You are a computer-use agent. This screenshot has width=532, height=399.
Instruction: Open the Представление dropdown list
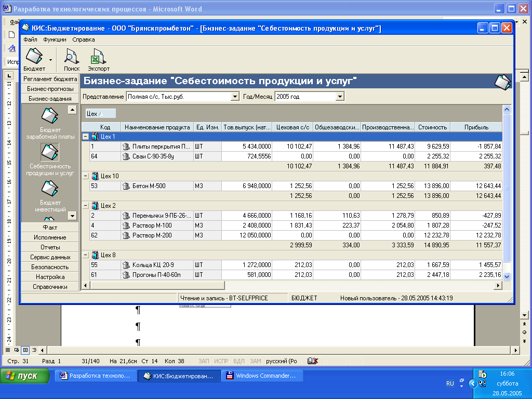[234, 97]
